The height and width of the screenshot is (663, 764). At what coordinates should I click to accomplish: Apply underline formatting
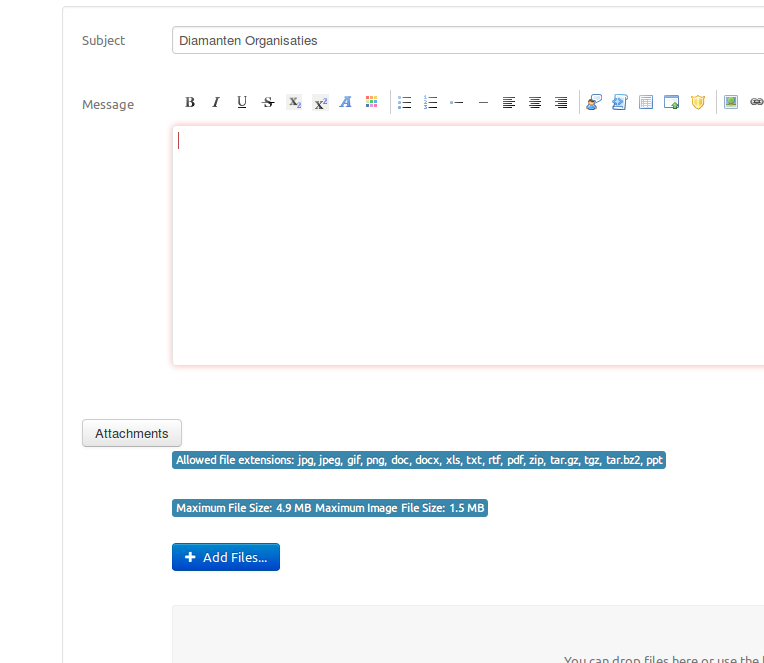[x=242, y=102]
